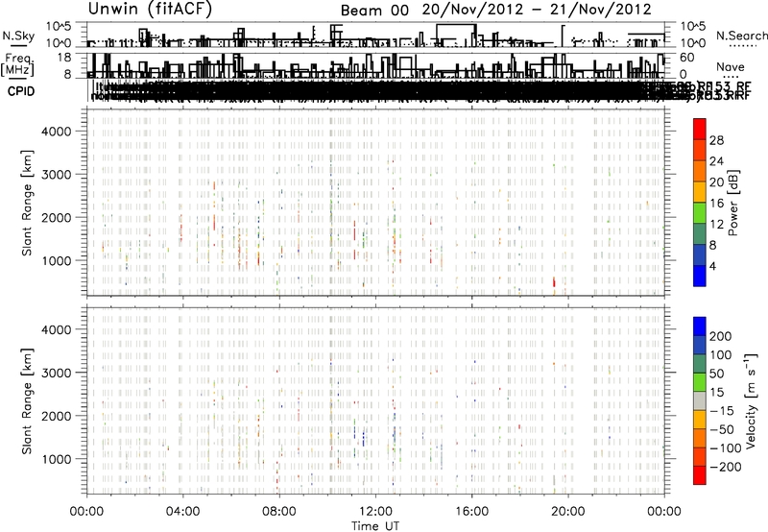Click the strong red echo near 19:30 in the power panel
Screen dimensions: 768x532
554,282
